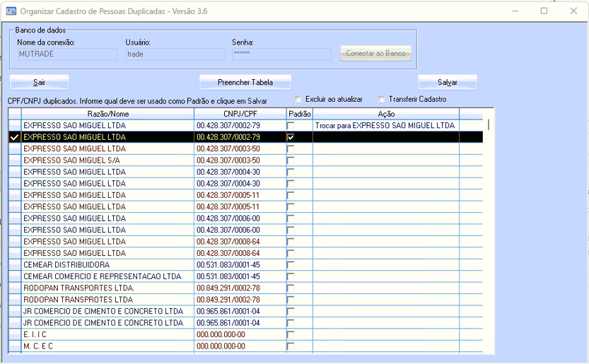Image resolution: width=589 pixels, height=364 pixels.
Task: Click the Salvar button
Action: point(447,83)
